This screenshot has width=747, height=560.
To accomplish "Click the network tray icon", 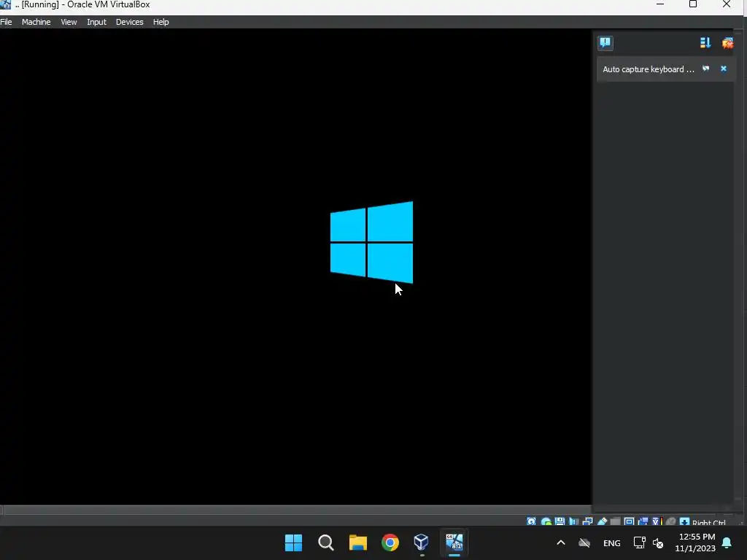I will click(639, 542).
